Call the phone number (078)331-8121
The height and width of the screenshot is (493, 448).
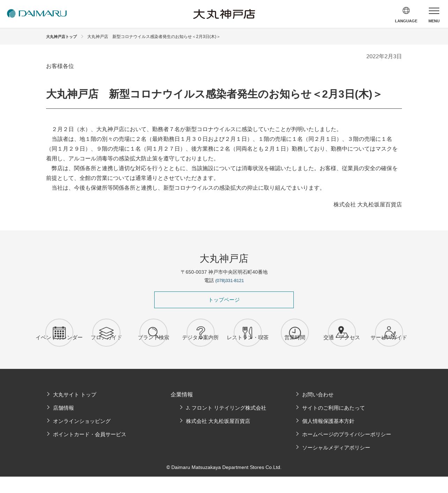[230, 281]
